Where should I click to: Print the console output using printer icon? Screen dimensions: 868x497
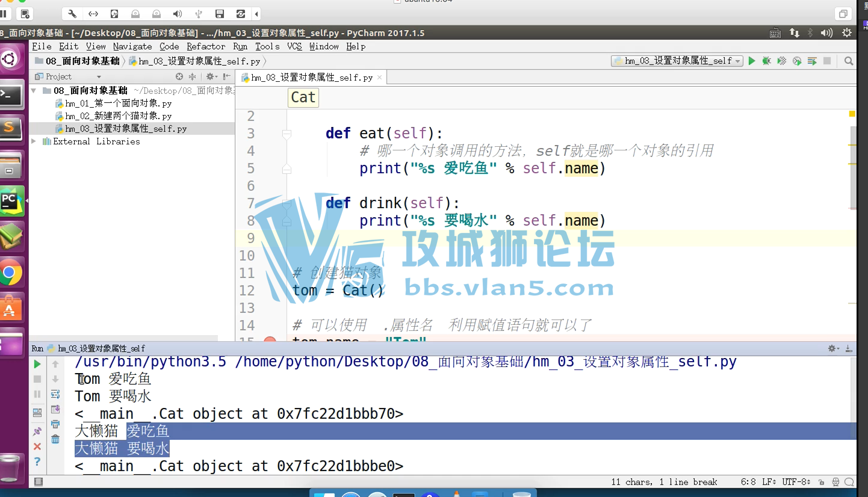[x=55, y=424]
